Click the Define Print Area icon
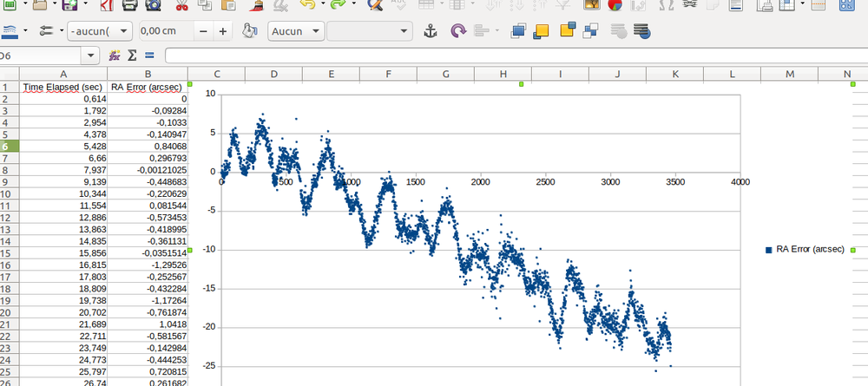 [x=765, y=4]
